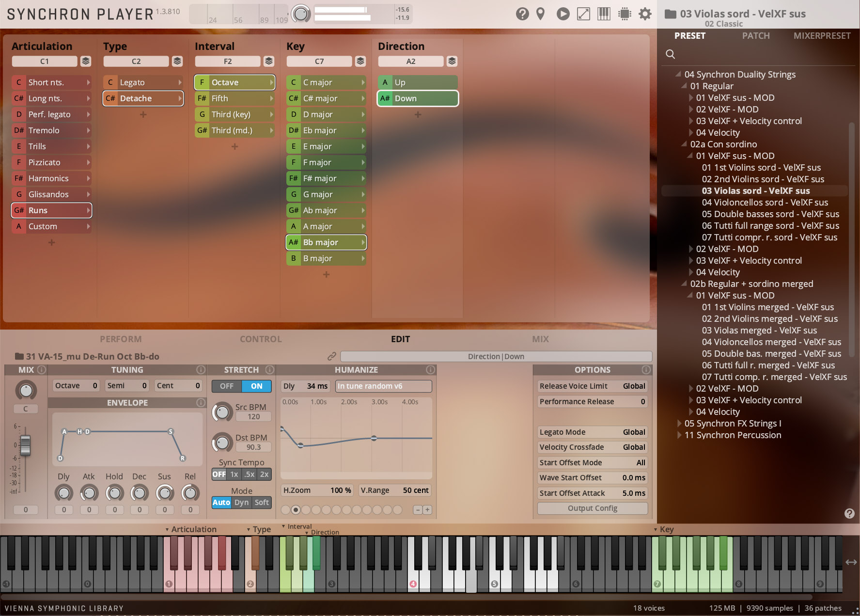Click the Output Config button

click(592, 508)
